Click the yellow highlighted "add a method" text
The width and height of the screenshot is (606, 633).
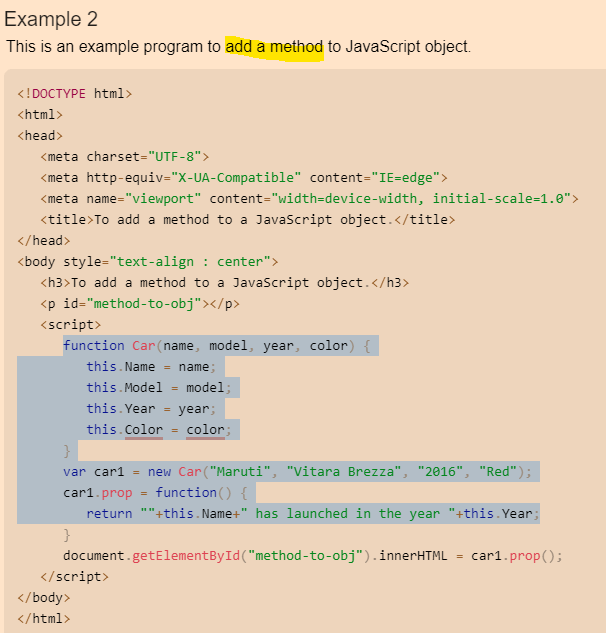click(274, 47)
